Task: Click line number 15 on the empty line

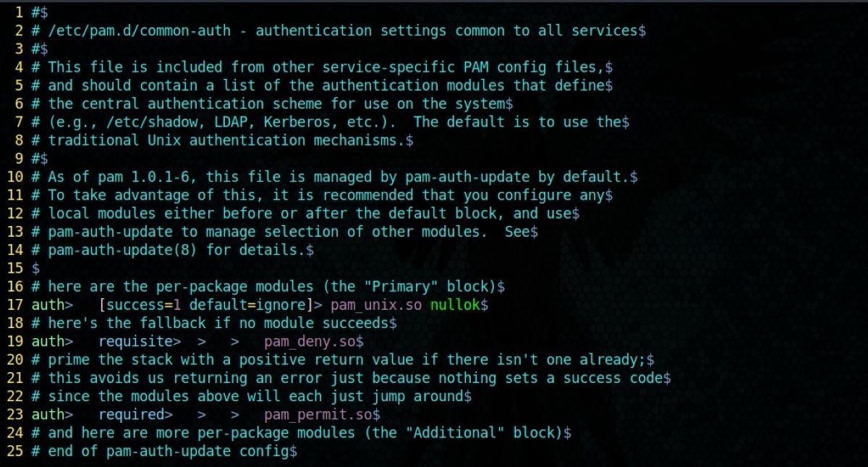Action: [15, 268]
